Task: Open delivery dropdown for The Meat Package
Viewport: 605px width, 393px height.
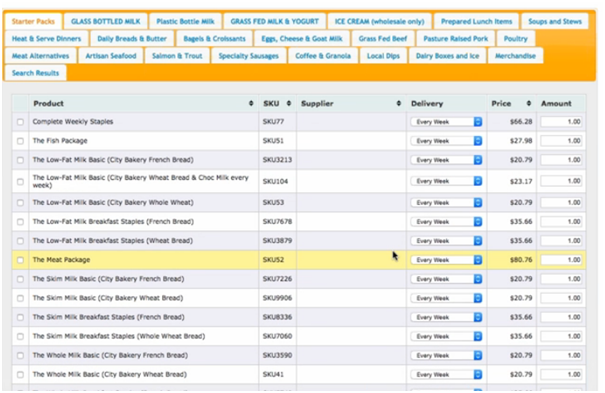Action: pyautogui.click(x=446, y=260)
